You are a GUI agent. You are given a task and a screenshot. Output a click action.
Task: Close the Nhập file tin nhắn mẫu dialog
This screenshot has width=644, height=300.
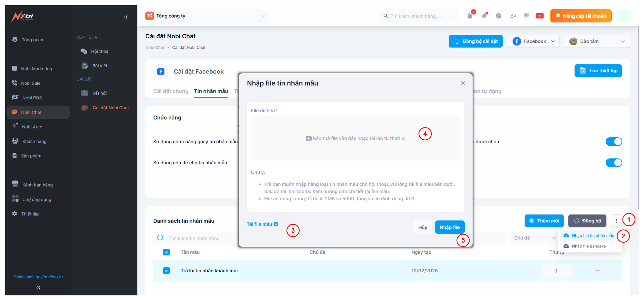[x=463, y=83]
